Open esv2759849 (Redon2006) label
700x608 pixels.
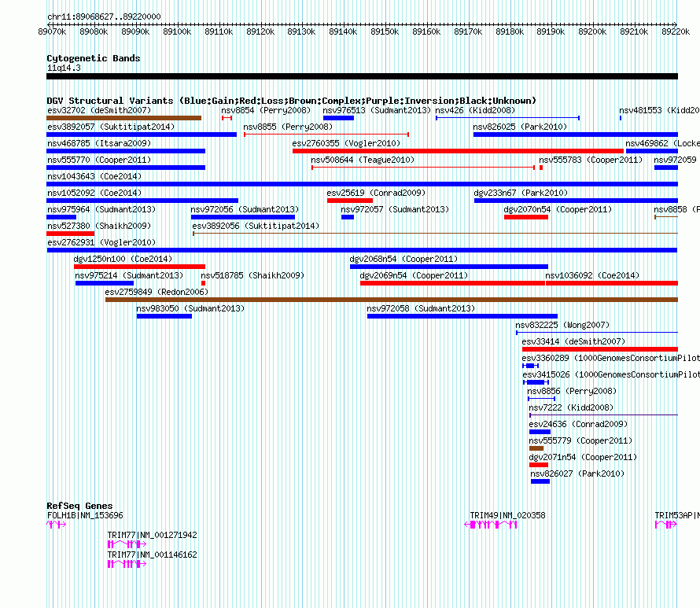157,292
